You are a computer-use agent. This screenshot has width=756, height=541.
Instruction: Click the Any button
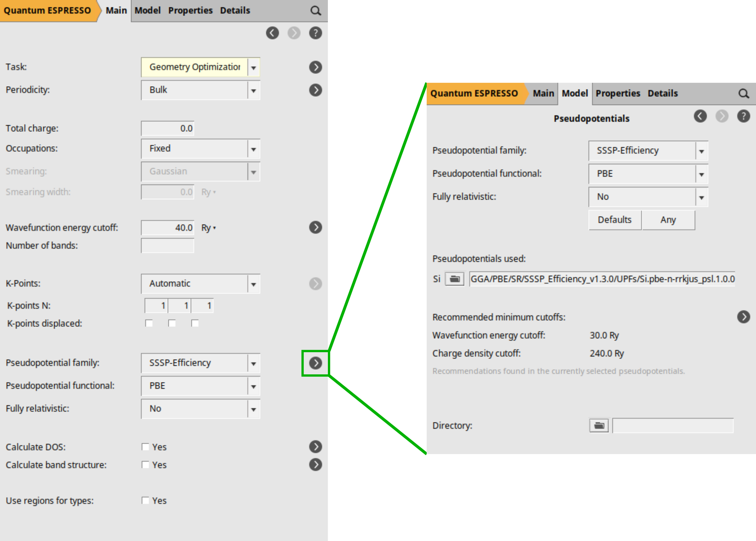(668, 220)
